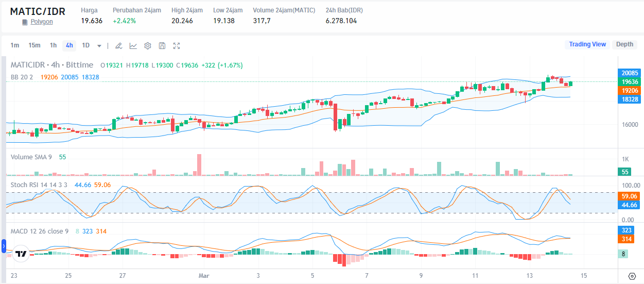Select the 1h timeframe
Image resolution: width=644 pixels, height=284 pixels.
(x=54, y=45)
